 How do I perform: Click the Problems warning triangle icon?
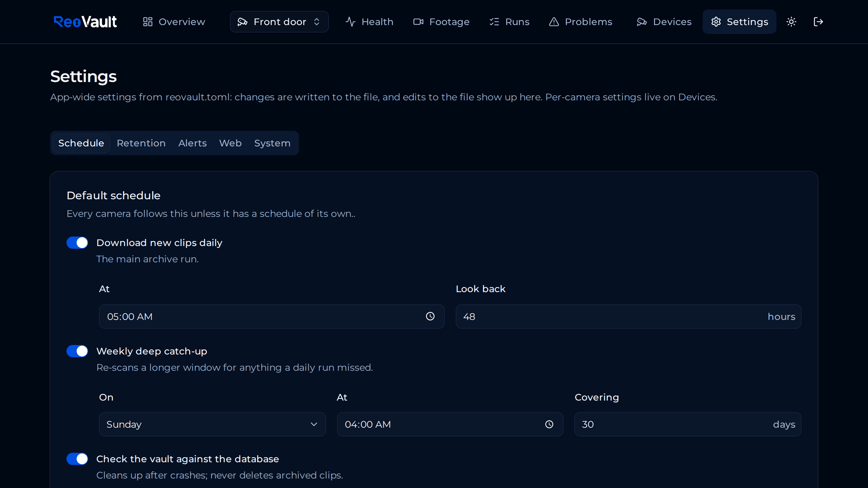554,22
